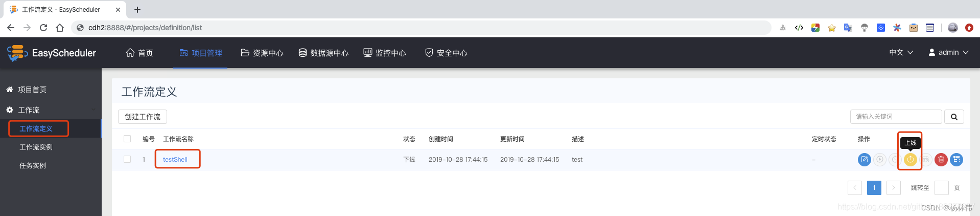Go to the next page in pagination
Screen dimensions: 980x216
click(x=894, y=188)
